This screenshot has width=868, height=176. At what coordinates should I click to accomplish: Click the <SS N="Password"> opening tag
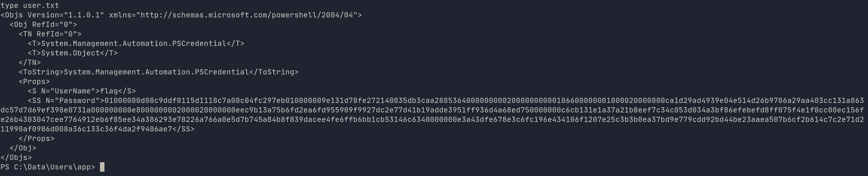(x=66, y=100)
